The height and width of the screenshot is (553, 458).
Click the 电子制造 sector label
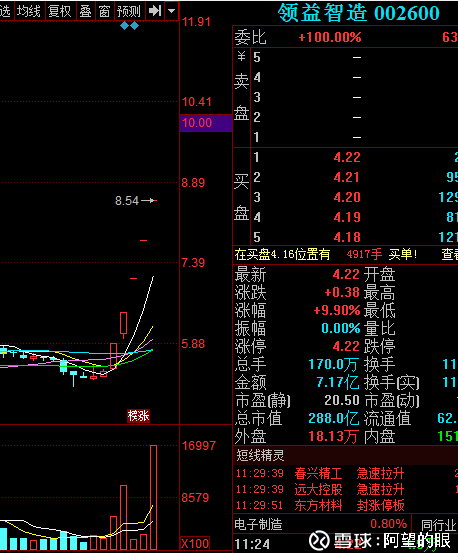click(x=258, y=524)
